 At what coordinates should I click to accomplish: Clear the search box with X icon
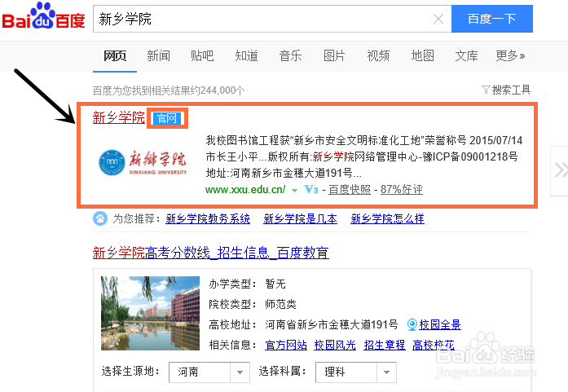coord(438,19)
